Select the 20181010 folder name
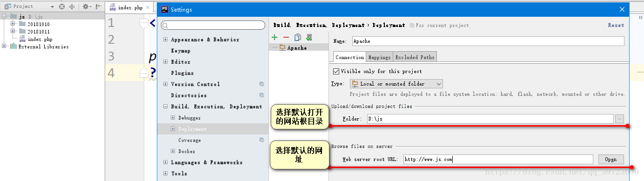Screen dimensions: 644x181 pyautogui.click(x=38, y=24)
